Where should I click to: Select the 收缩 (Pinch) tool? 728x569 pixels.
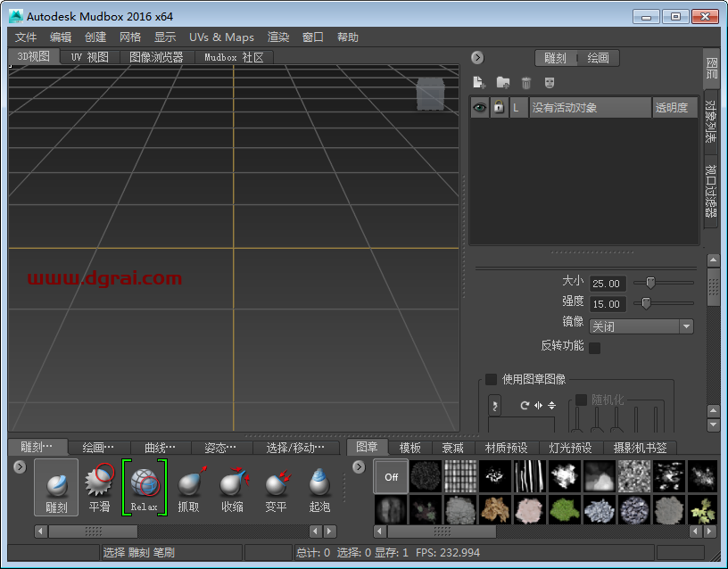click(x=232, y=486)
